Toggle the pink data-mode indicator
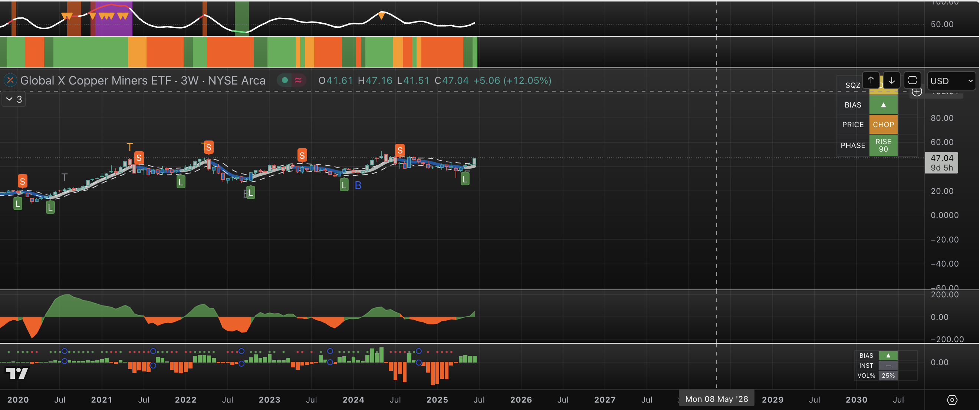Screen dimensions: 980x410 (x=298, y=80)
